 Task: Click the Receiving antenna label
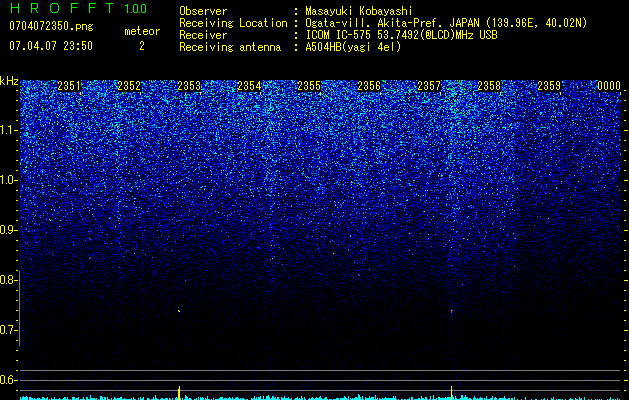coord(230,47)
